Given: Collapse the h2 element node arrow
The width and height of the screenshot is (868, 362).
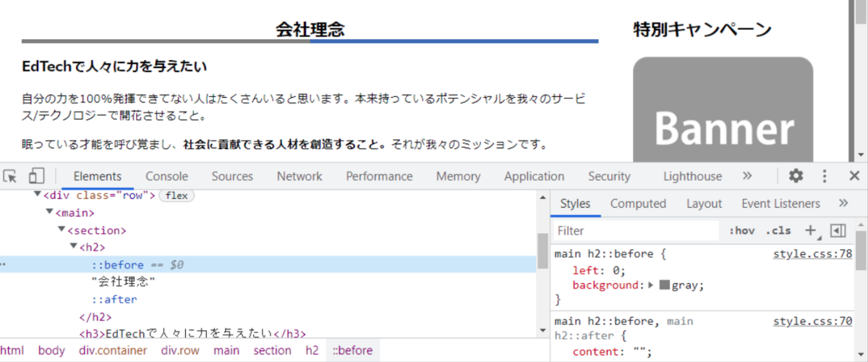Looking at the screenshot, I should [x=73, y=248].
